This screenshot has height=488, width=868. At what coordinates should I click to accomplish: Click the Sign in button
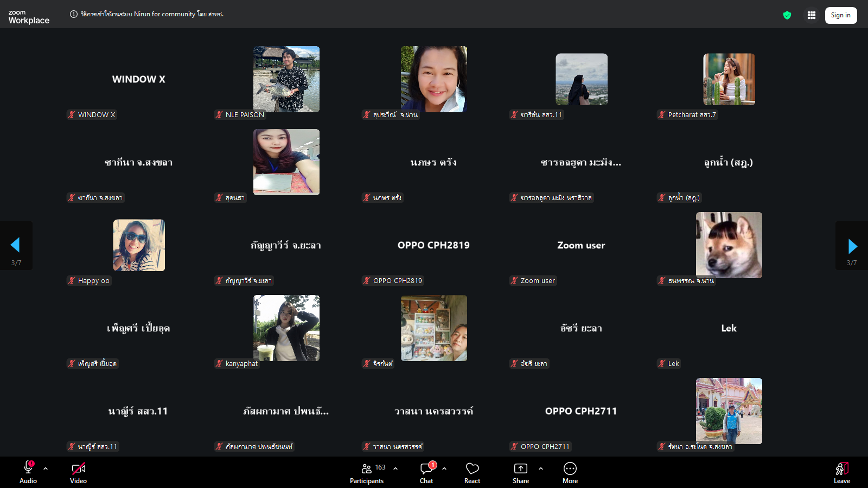(x=840, y=15)
